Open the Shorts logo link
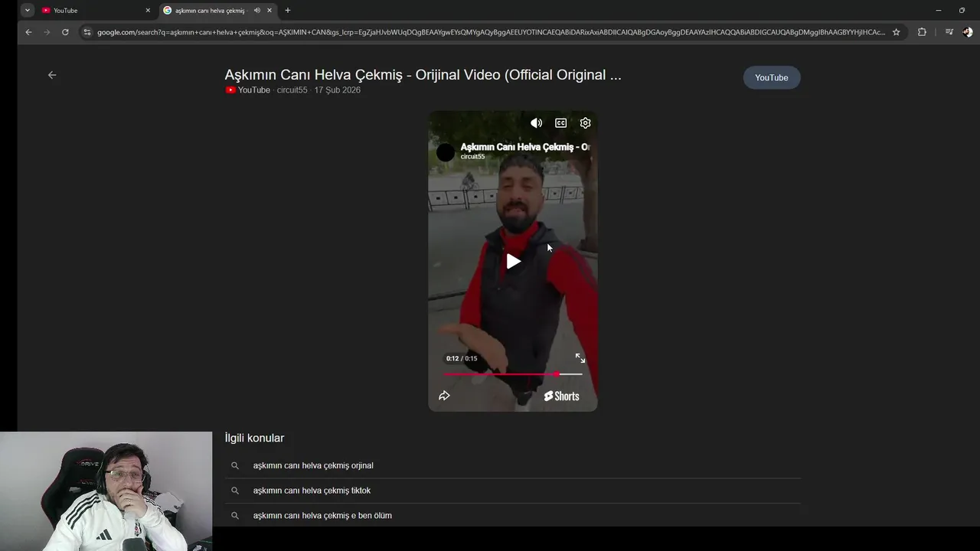980x551 pixels. (x=561, y=396)
